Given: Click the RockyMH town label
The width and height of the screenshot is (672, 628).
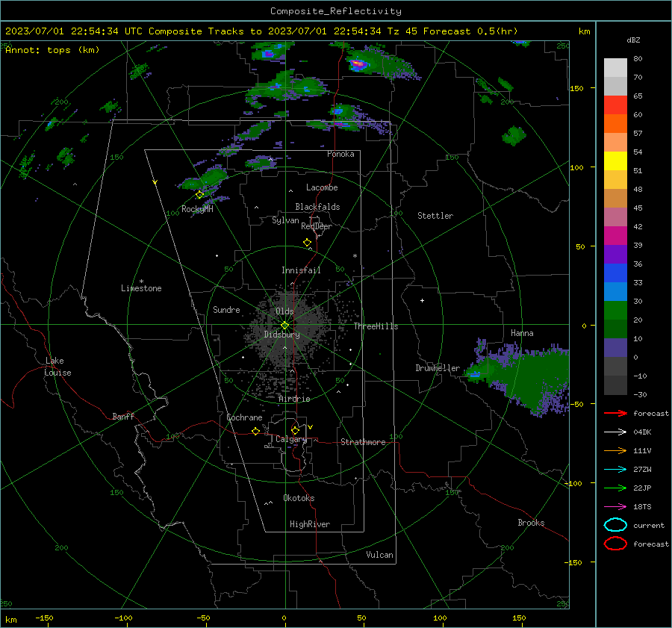Looking at the screenshot, I should coord(197,209).
